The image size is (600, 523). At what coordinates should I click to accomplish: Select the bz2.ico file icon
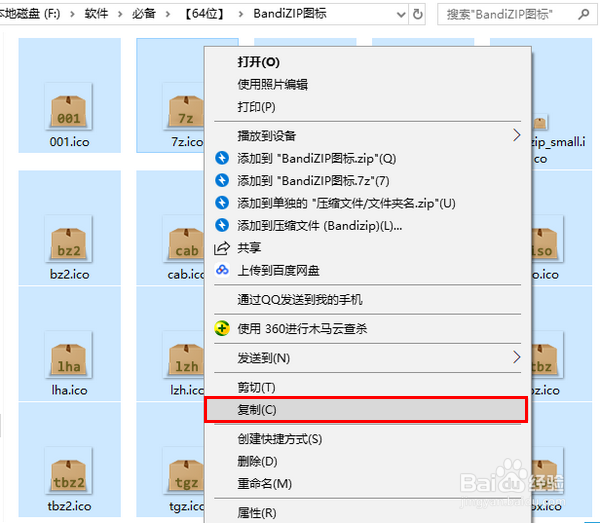click(69, 239)
